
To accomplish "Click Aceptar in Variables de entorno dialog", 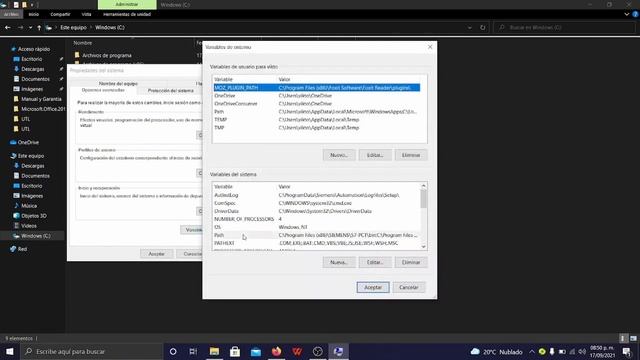I will (373, 287).
